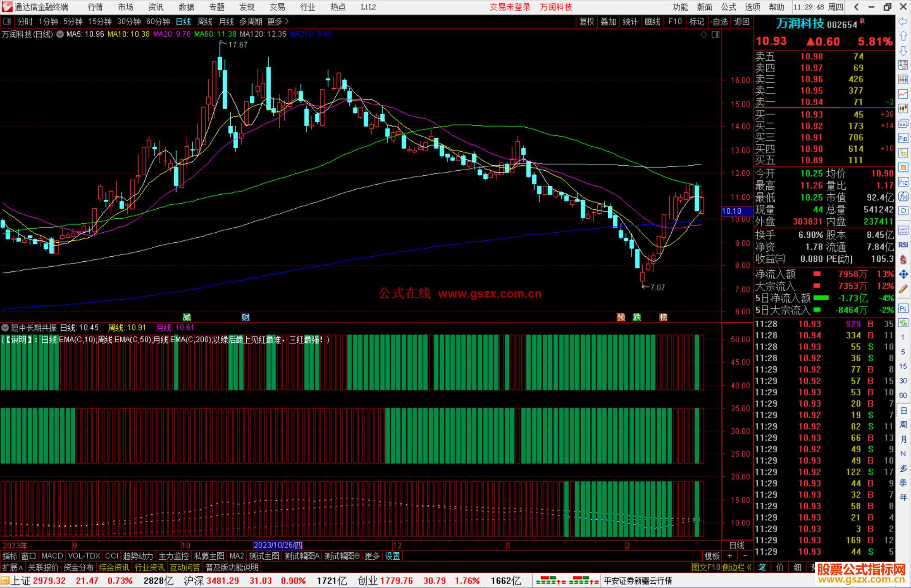Click the candlestick chart icon in sidebar
This screenshot has width=911, height=588.
pyautogui.click(x=903, y=109)
